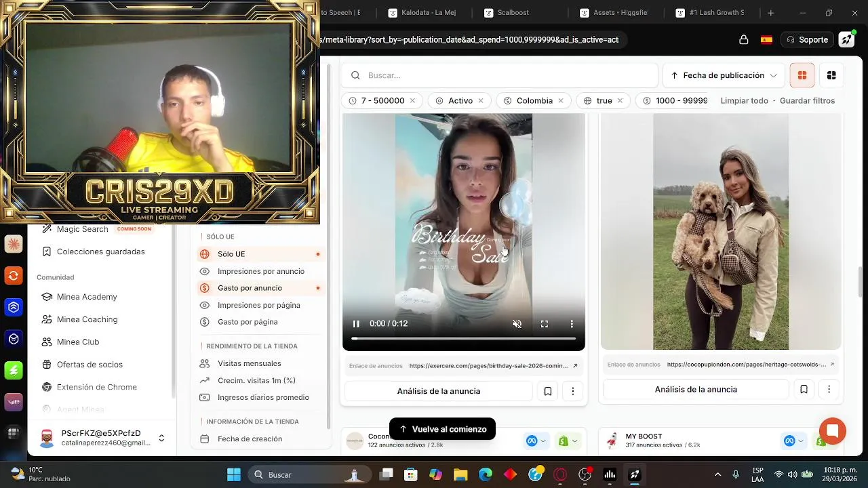The image size is (868, 488).
Task: Bookmark the exercere ad
Action: (548, 391)
